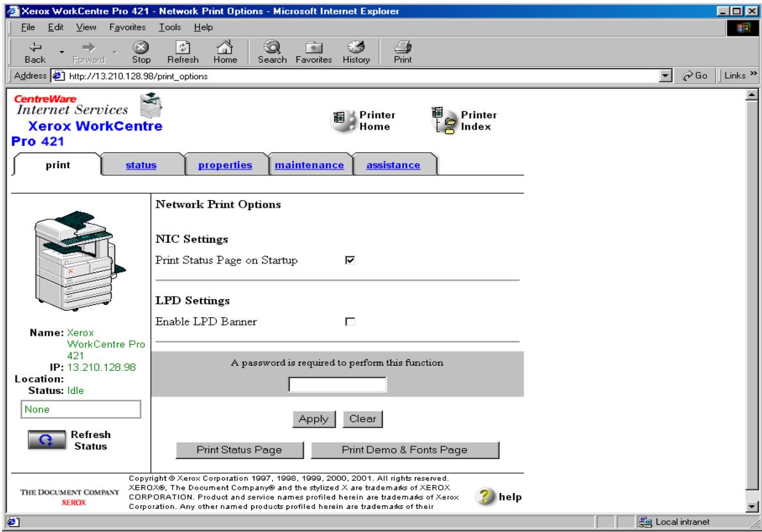This screenshot has height=532, width=762.
Task: Click the Clear button
Action: pos(362,419)
